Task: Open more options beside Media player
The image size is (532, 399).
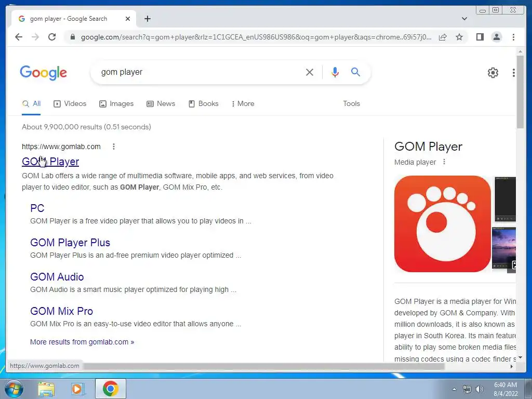Action: tap(444, 162)
